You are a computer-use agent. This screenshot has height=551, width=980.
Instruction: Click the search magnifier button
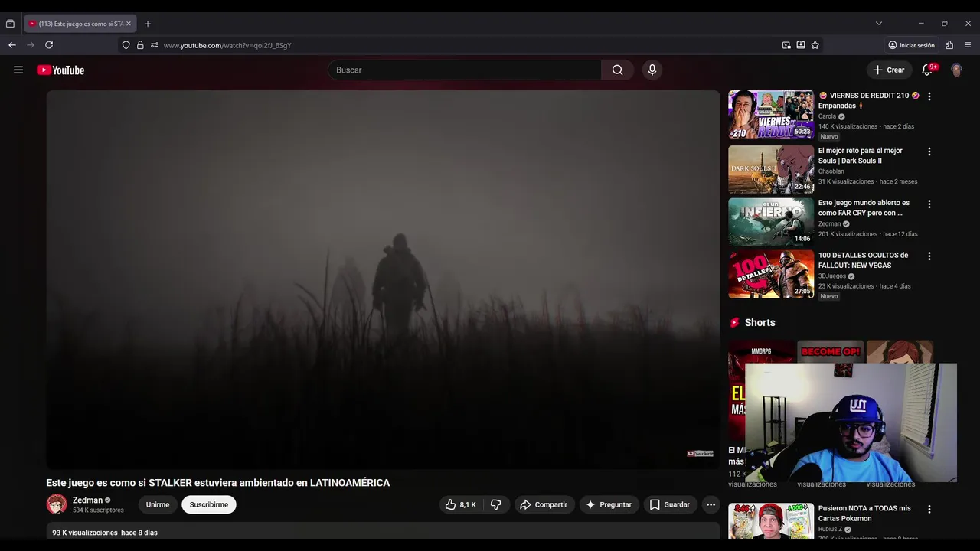[617, 70]
